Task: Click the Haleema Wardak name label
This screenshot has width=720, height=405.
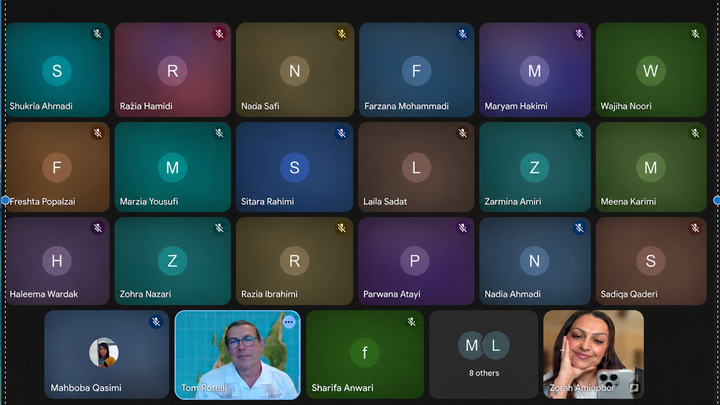Action: point(44,294)
